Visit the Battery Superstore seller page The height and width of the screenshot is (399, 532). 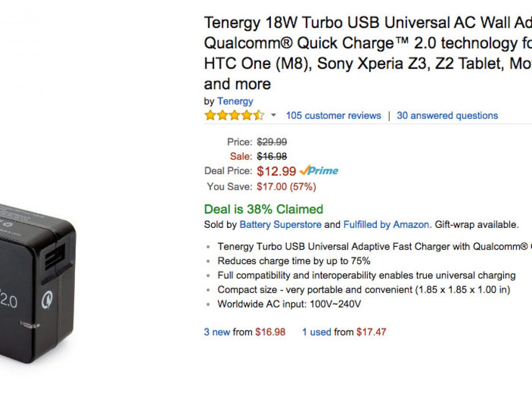(280, 225)
